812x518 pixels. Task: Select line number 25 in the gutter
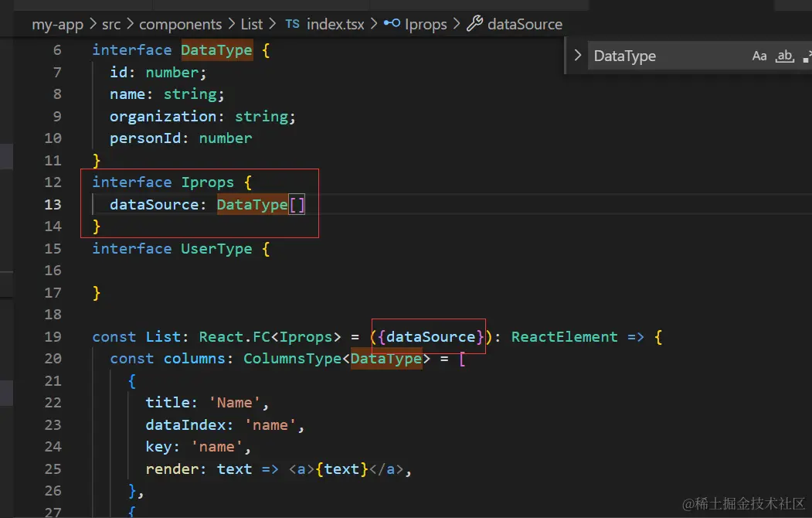53,469
